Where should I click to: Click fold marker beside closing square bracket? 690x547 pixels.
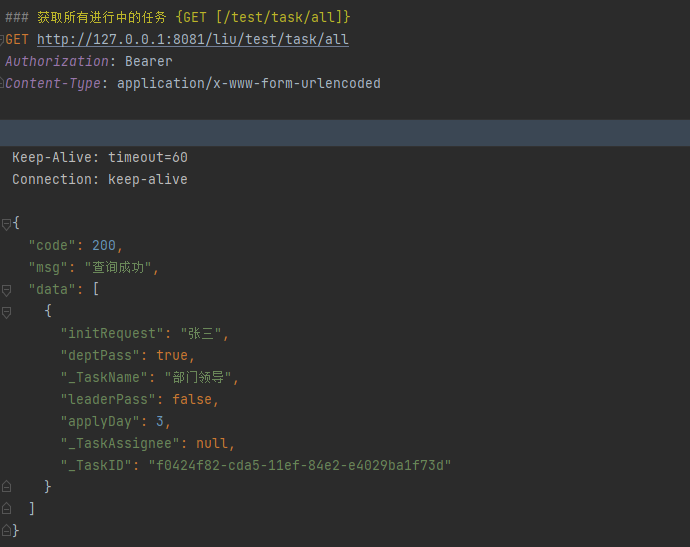tap(6, 508)
